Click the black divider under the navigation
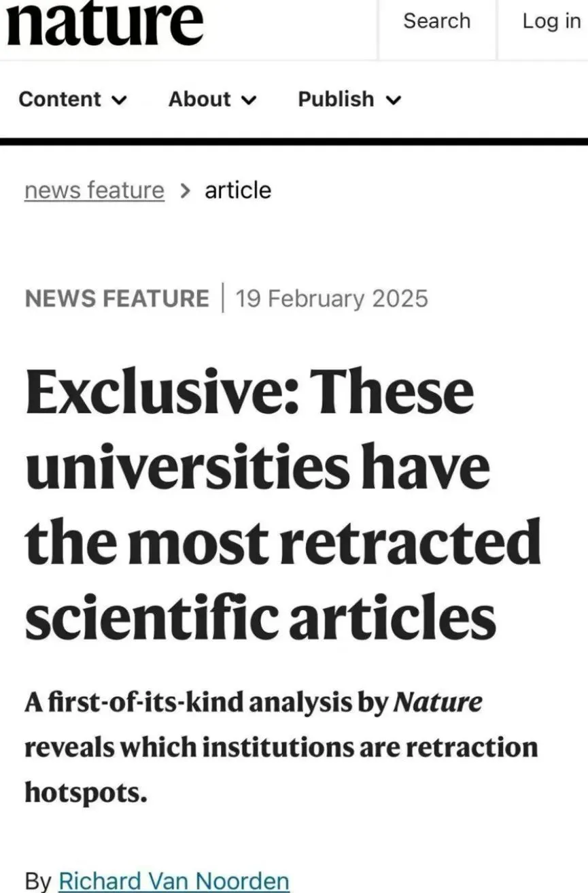 (294, 141)
